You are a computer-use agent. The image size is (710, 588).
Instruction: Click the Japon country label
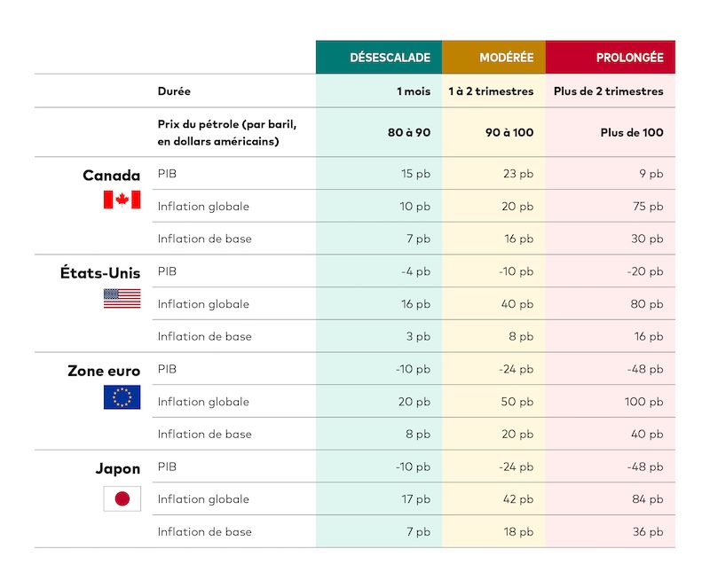click(x=118, y=468)
